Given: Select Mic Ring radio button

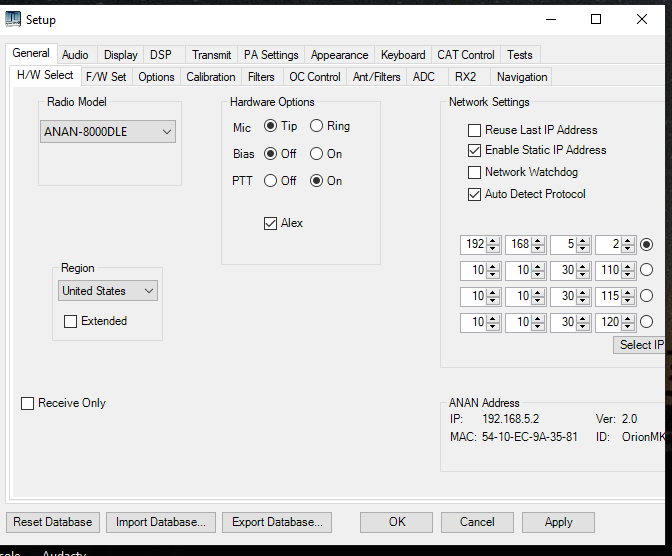Looking at the screenshot, I should tap(316, 126).
